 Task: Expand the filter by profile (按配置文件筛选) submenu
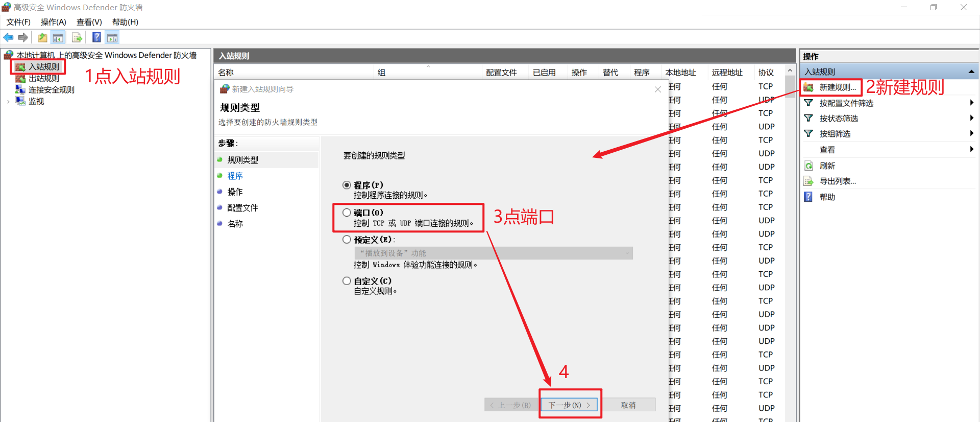(x=971, y=103)
